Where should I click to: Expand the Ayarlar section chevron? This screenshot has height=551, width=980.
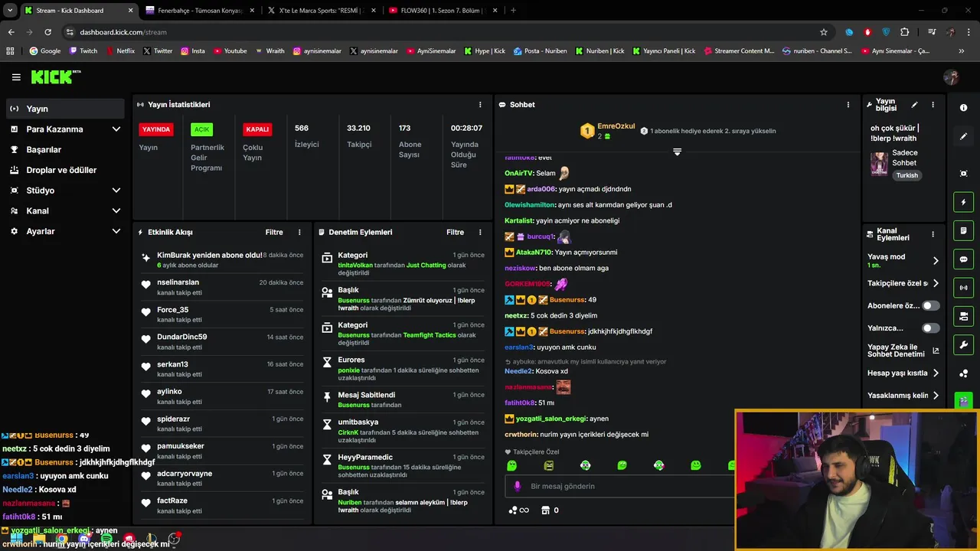click(x=116, y=231)
